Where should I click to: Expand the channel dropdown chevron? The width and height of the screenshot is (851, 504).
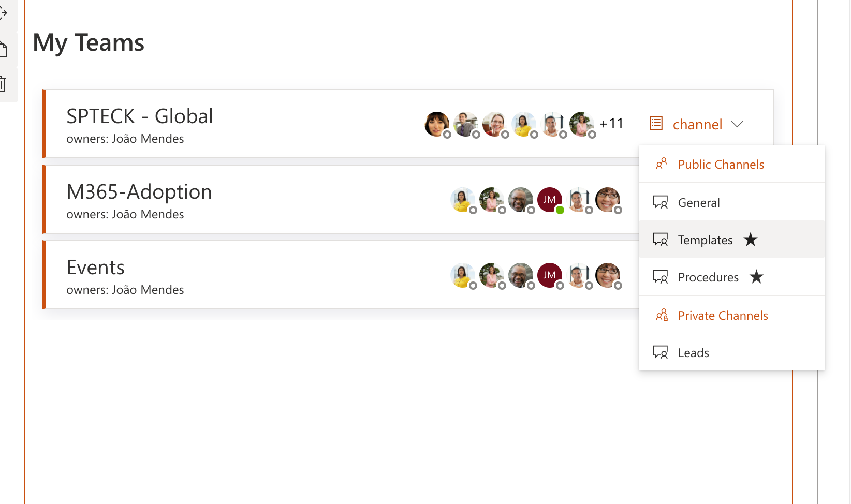click(737, 124)
